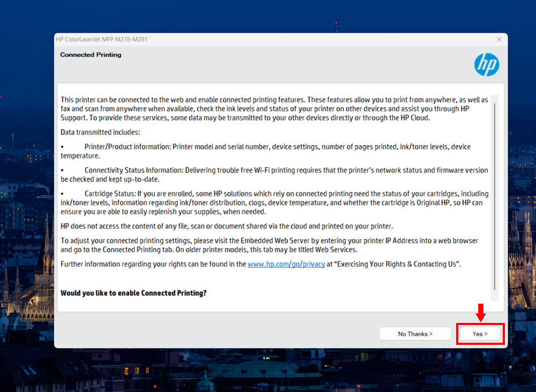
Task: Click the HP ColorLaserJet MFP M278-M281 window title
Action: pos(101,39)
